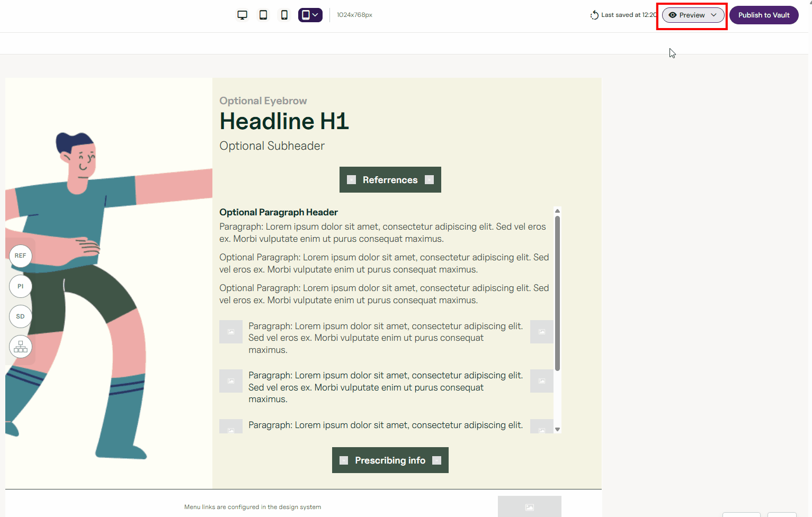
Task: Open the Preview dropdown
Action: tap(693, 15)
